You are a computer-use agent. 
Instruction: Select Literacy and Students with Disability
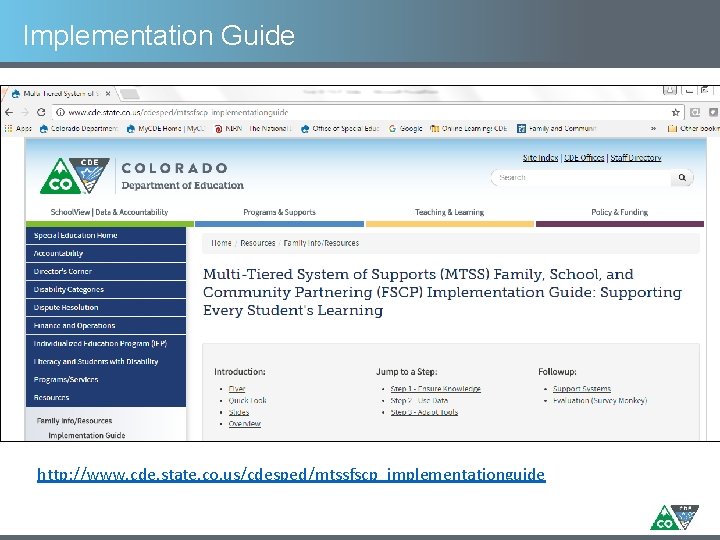tap(106, 361)
